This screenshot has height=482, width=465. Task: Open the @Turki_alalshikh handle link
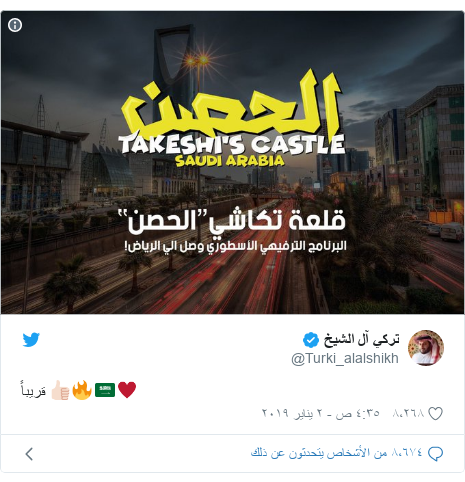(345, 358)
